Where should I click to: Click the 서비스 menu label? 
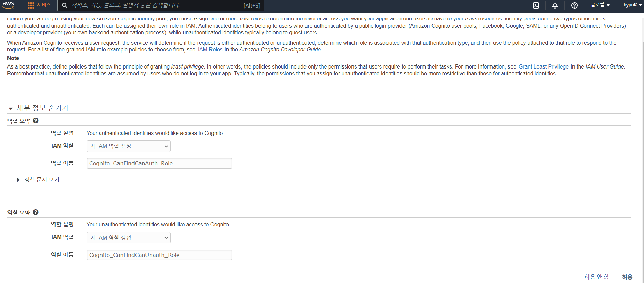click(44, 5)
